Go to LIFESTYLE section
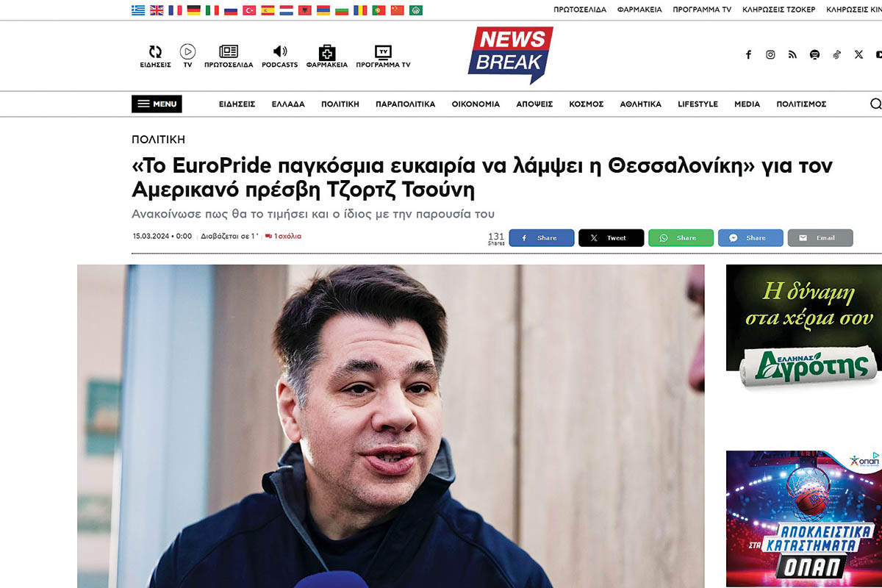This screenshot has height=588, width=882. click(x=698, y=104)
